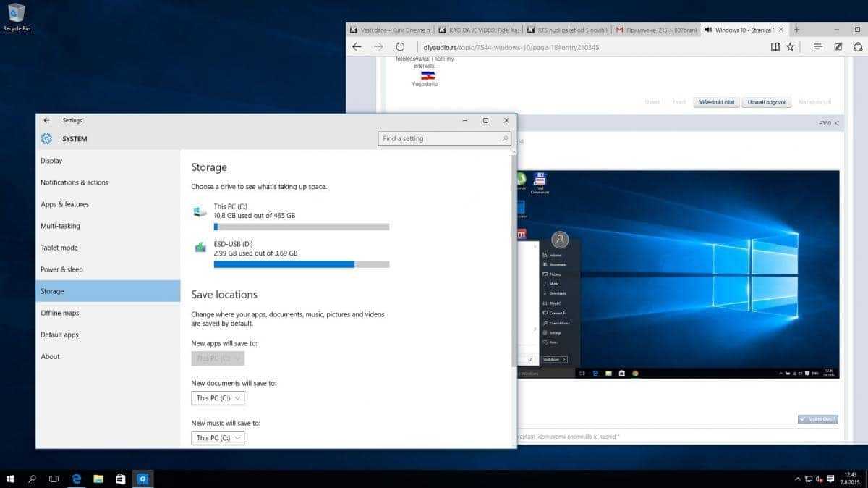
Task: Select Storage in the Settings sidebar
Action: pyautogui.click(x=108, y=291)
